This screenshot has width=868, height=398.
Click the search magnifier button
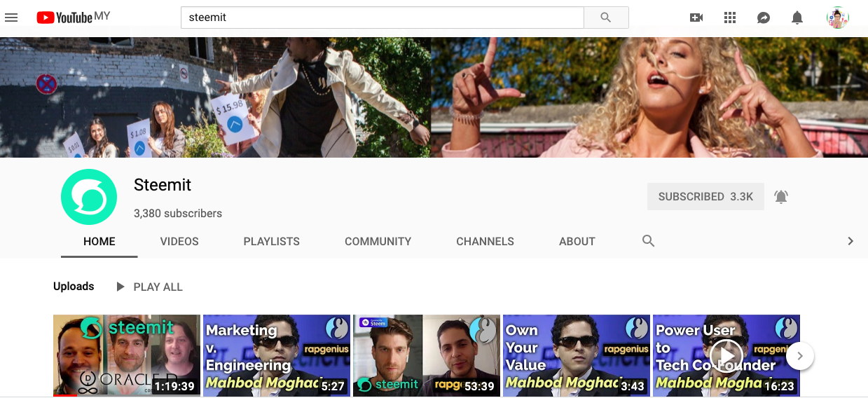pos(606,18)
